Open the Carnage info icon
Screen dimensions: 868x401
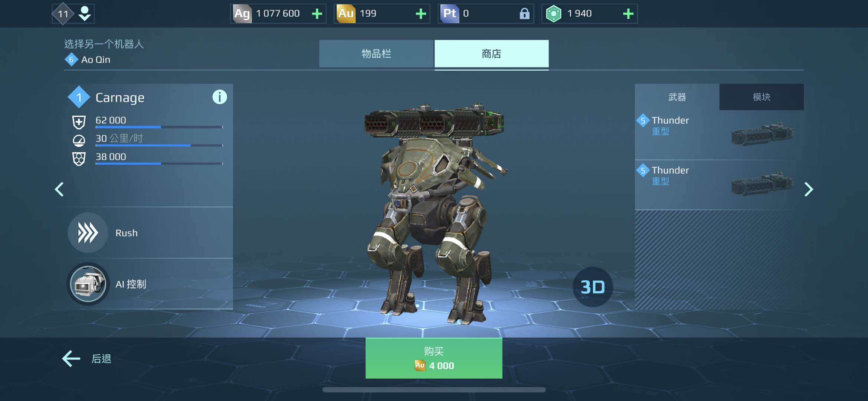(x=219, y=97)
